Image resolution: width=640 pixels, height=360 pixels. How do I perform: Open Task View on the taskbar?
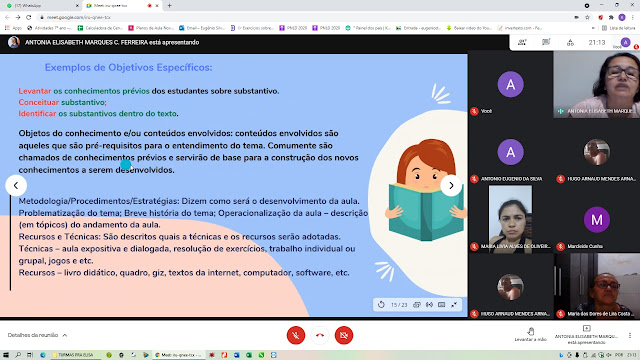(x=30, y=355)
